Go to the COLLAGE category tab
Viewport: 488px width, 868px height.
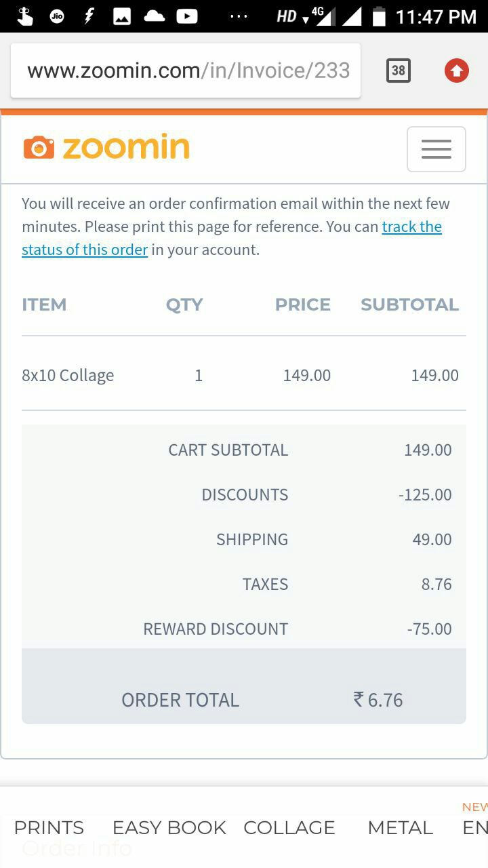click(289, 827)
